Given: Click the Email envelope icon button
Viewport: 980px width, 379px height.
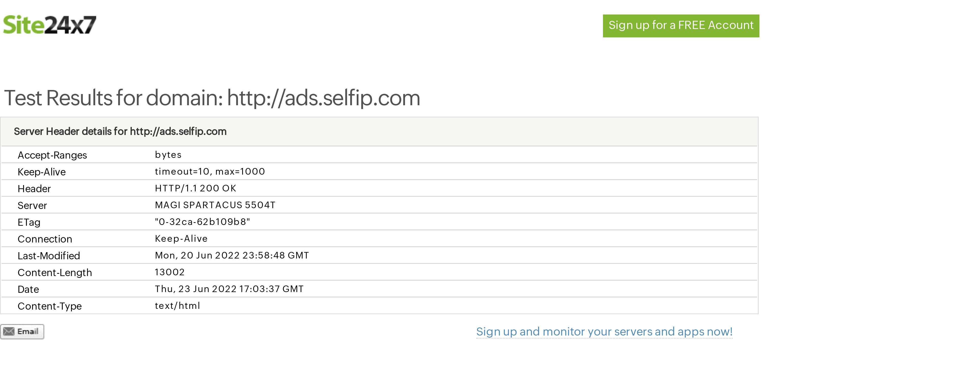Looking at the screenshot, I should tap(22, 331).
